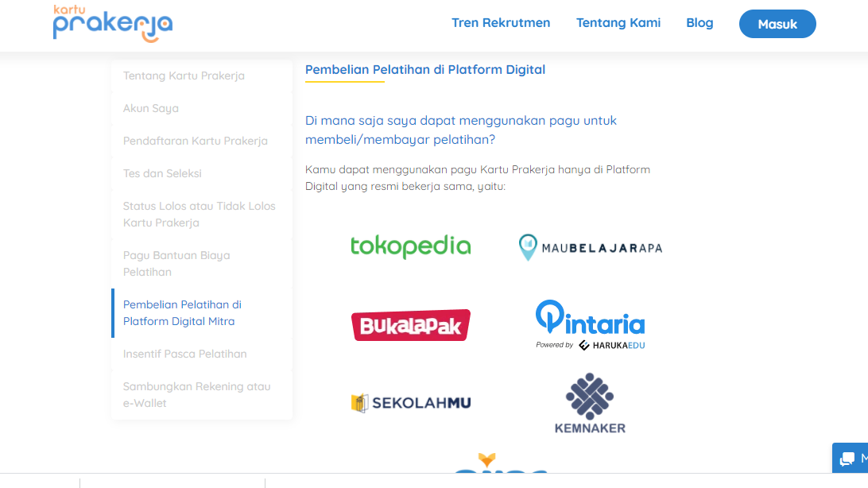This screenshot has width=868, height=488.
Task: Open the Tren Rekrutmen page
Action: click(501, 23)
